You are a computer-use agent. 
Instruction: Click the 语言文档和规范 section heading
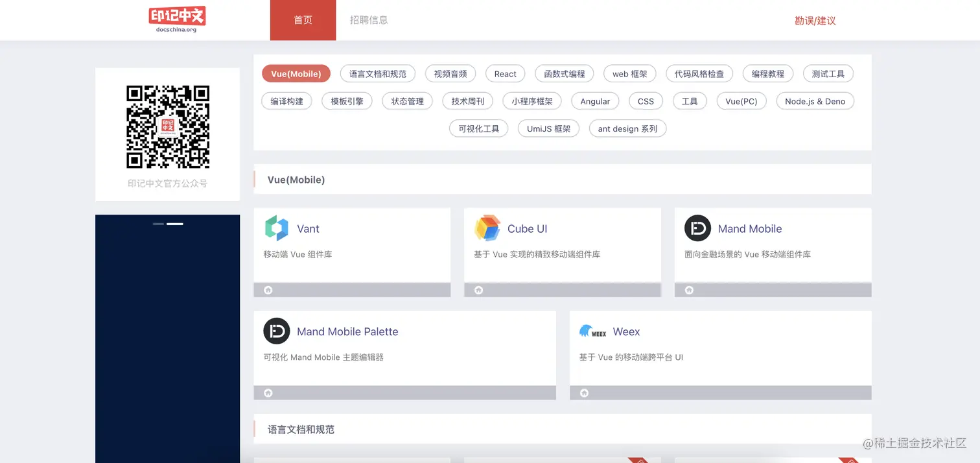point(301,429)
